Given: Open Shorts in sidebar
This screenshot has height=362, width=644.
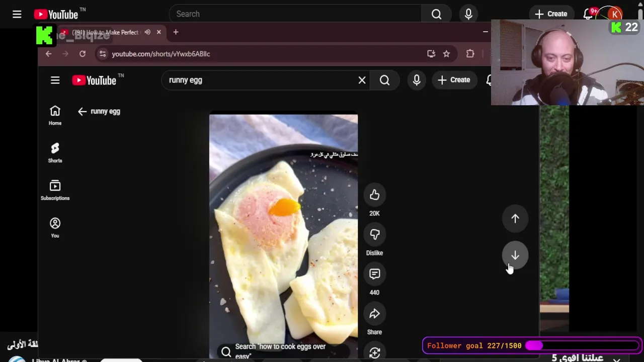Looking at the screenshot, I should click(x=55, y=153).
